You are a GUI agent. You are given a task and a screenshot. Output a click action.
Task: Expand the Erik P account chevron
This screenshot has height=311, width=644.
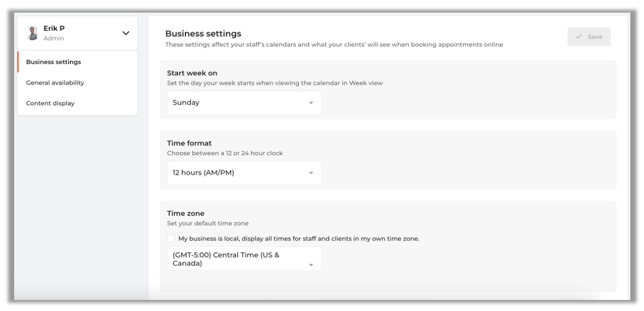pyautogui.click(x=126, y=34)
